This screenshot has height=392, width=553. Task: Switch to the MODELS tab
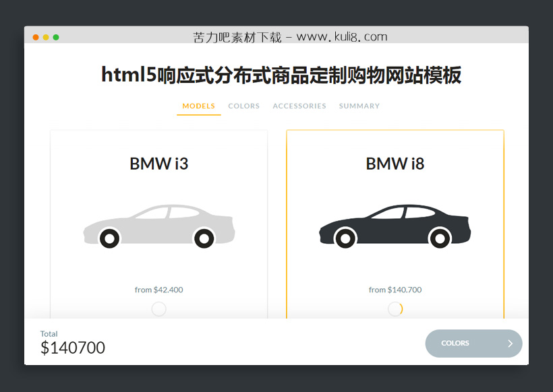(198, 106)
